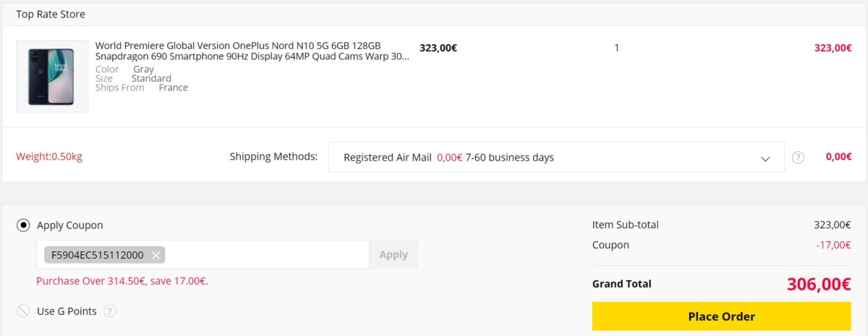Image resolution: width=868 pixels, height=336 pixels.
Task: Click the Weight:0.50kg text
Action: [49, 157]
